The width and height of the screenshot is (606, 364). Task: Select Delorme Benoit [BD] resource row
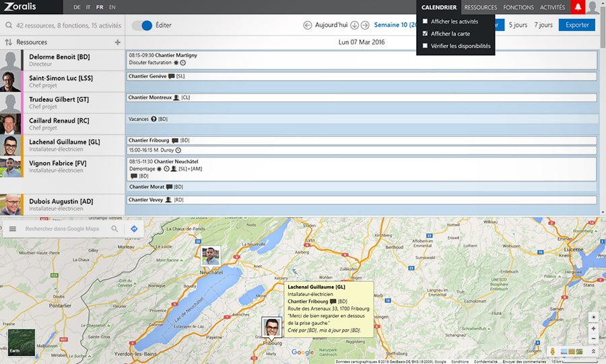(62, 60)
